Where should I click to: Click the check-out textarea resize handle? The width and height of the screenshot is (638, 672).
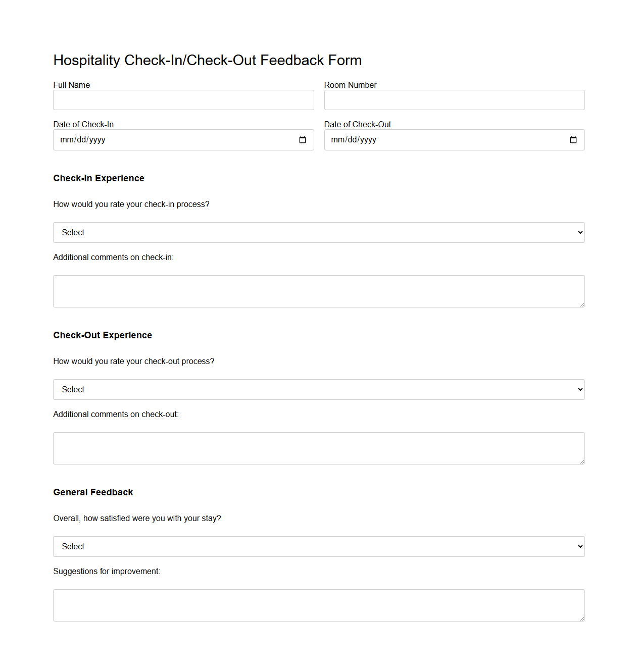click(582, 462)
